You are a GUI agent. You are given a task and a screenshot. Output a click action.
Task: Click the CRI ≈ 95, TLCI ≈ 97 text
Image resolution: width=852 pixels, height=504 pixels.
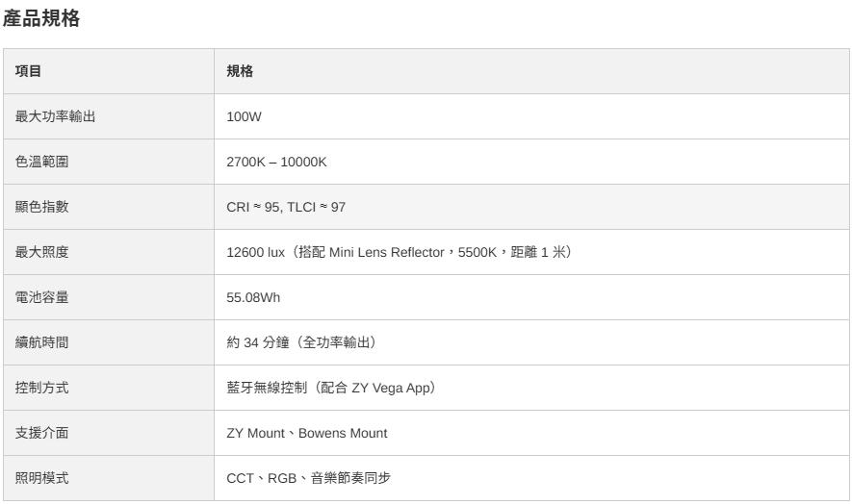(286, 207)
